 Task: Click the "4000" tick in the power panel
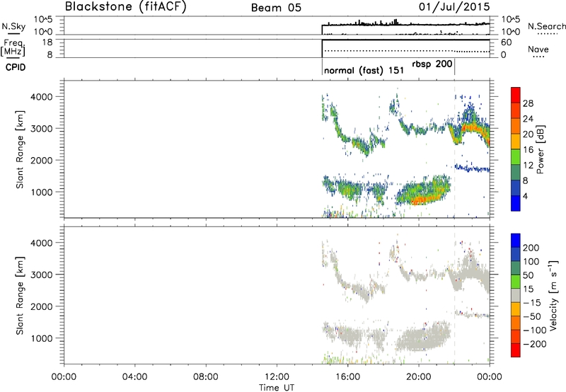(41, 97)
